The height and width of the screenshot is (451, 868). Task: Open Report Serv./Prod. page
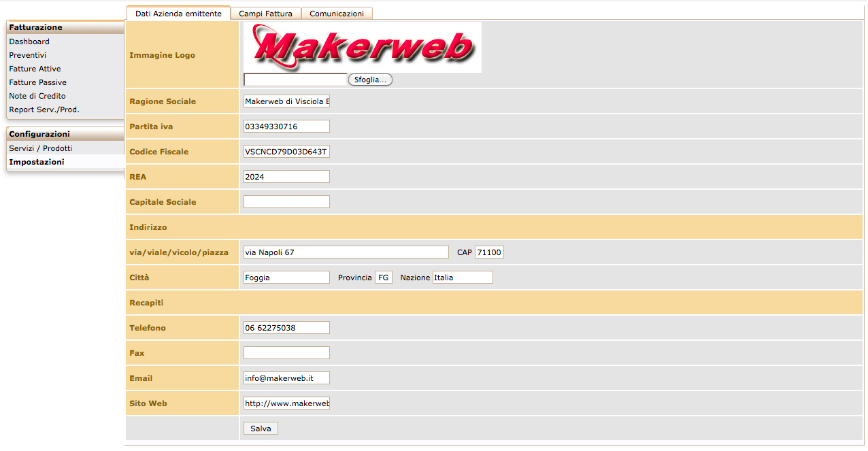(44, 110)
